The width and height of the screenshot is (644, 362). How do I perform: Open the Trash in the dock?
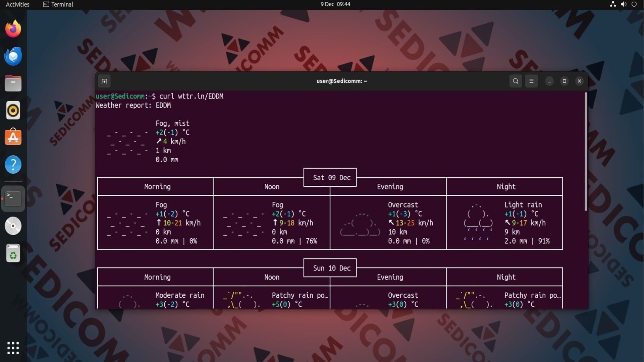tap(13, 253)
